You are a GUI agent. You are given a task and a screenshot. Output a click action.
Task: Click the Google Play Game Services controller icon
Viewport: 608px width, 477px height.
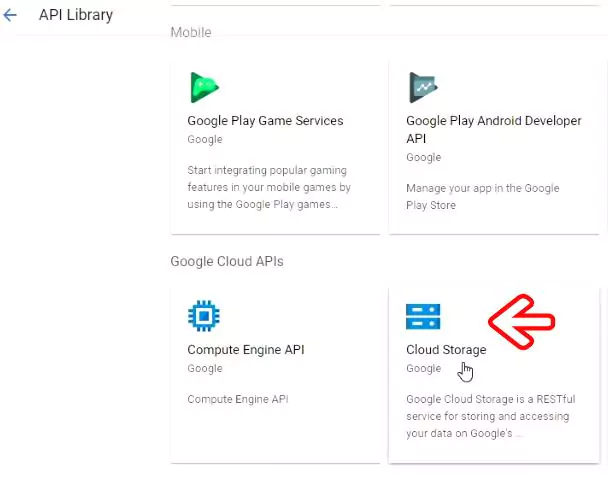(x=204, y=87)
